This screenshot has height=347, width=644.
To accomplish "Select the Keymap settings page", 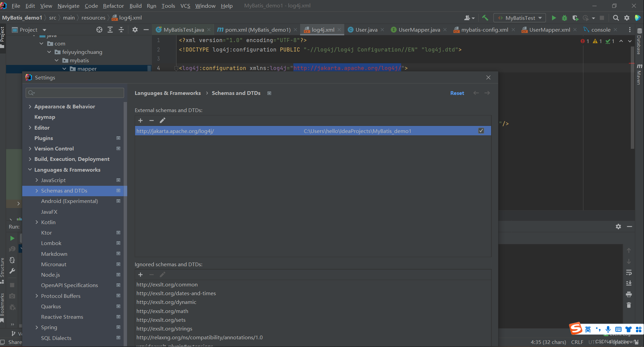I will [x=44, y=117].
